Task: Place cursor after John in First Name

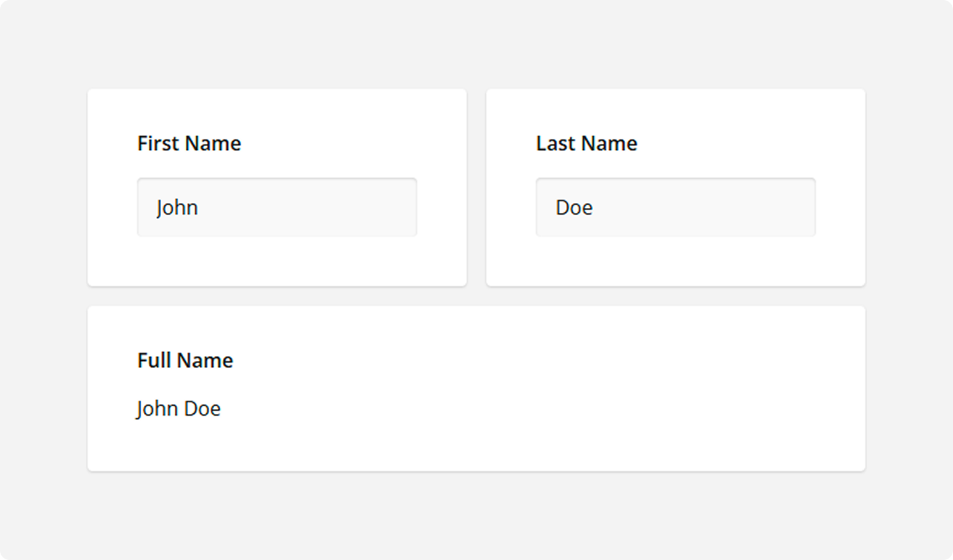Action: tap(204, 207)
